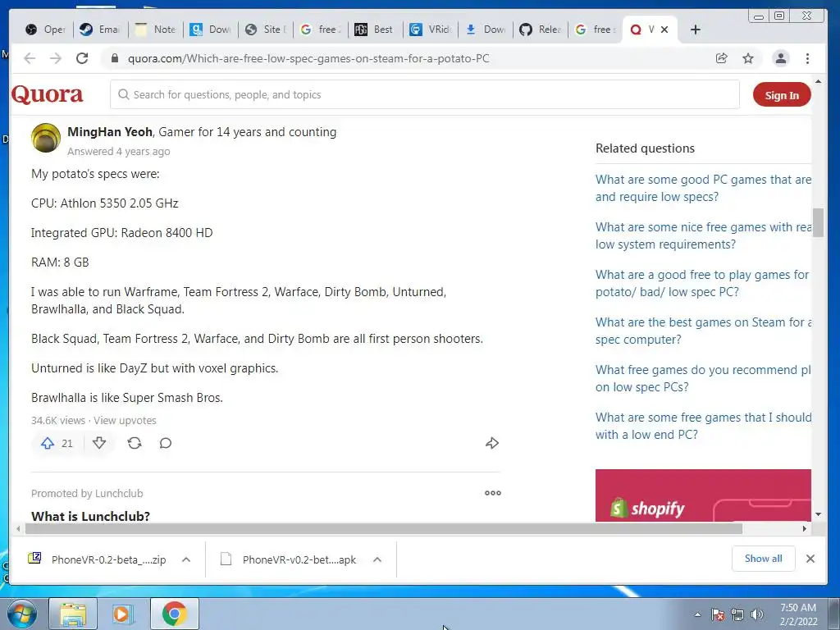The image size is (840, 630).
Task: Switch to the VRidge tab
Action: pyautogui.click(x=430, y=30)
